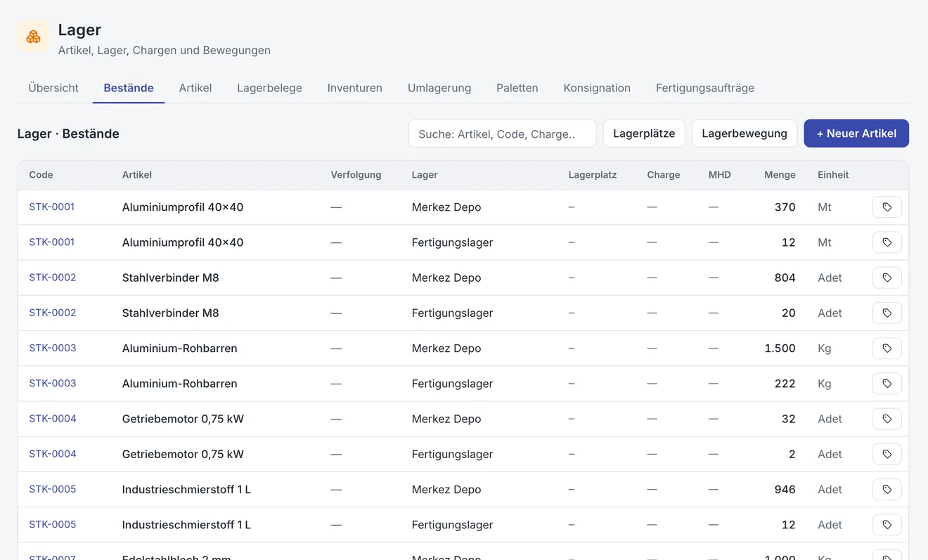The image size is (928, 560).
Task: Open the Artikel tab
Action: [x=195, y=88]
